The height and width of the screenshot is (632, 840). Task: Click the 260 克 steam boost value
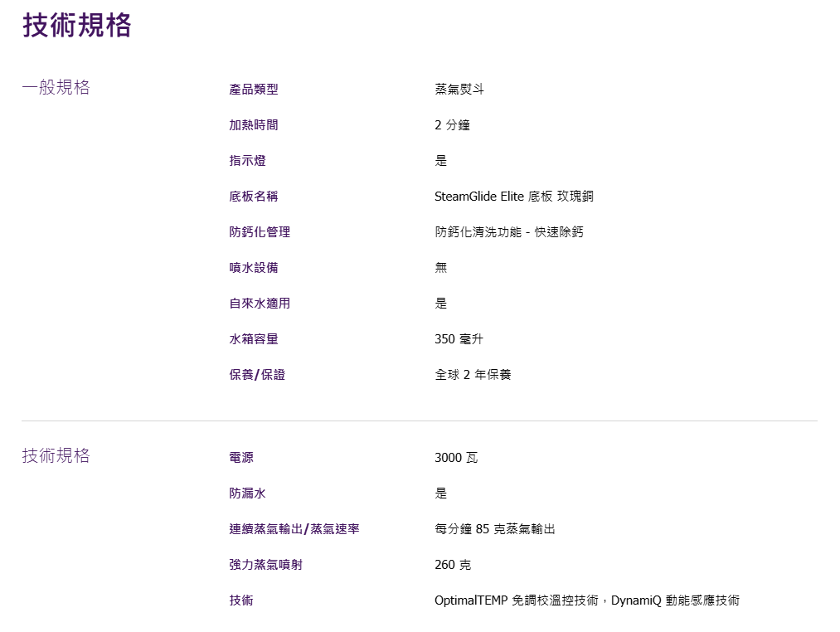(x=452, y=565)
